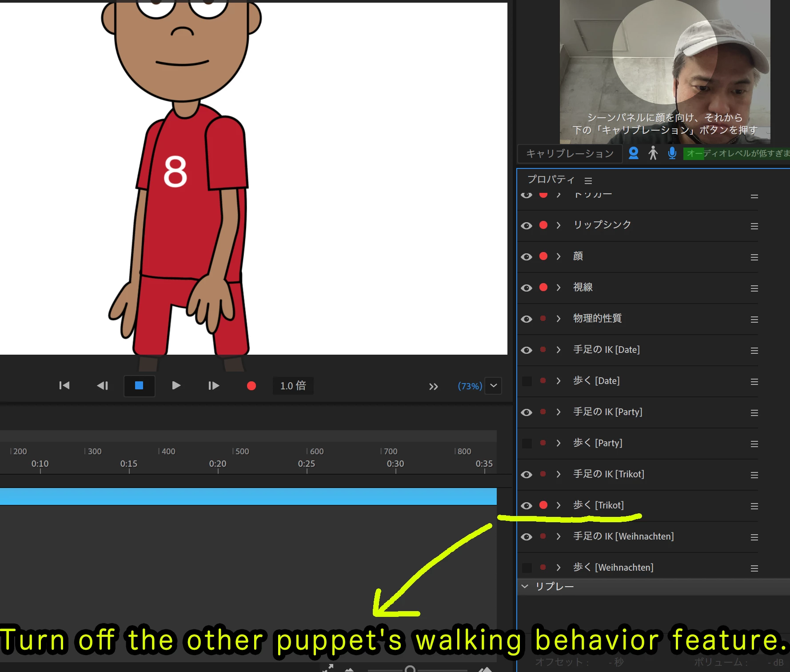Open the zoom percentage dropdown arrow
The width and height of the screenshot is (790, 672).
click(494, 386)
